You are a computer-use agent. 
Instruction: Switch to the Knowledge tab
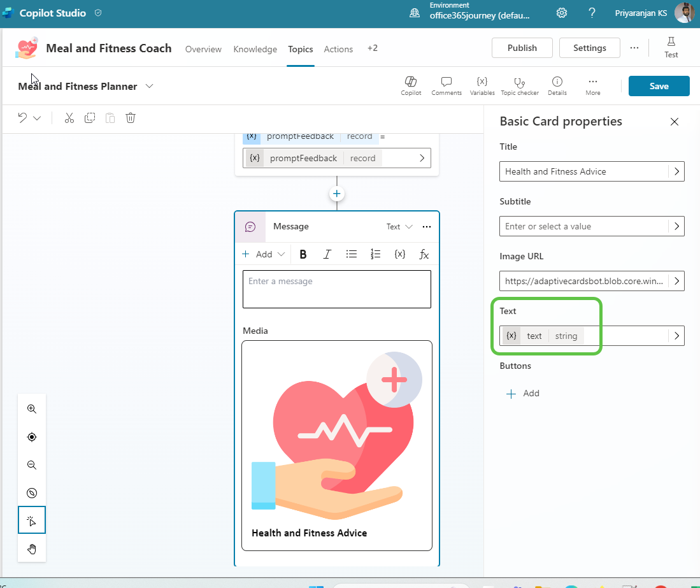(255, 49)
